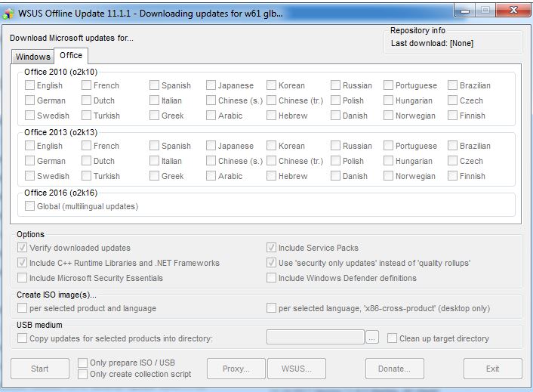Toggle Include C++ Runtime Libraries and .NET Frameworks
Screen dimensions: 533x392
pyautogui.click(x=23, y=263)
